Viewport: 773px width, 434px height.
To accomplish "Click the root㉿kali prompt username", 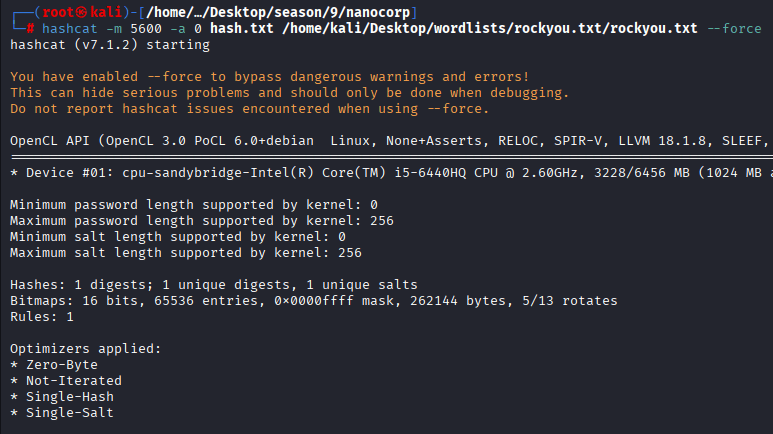I will (x=69, y=11).
